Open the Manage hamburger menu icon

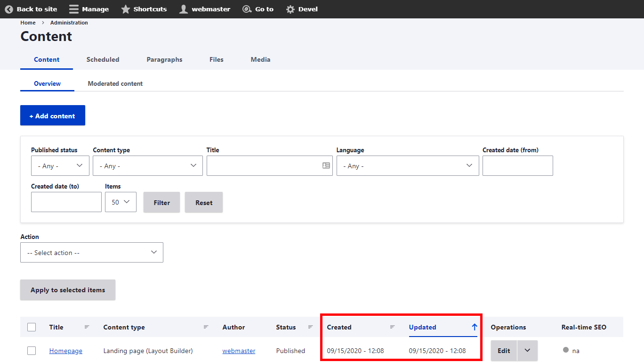[74, 9]
